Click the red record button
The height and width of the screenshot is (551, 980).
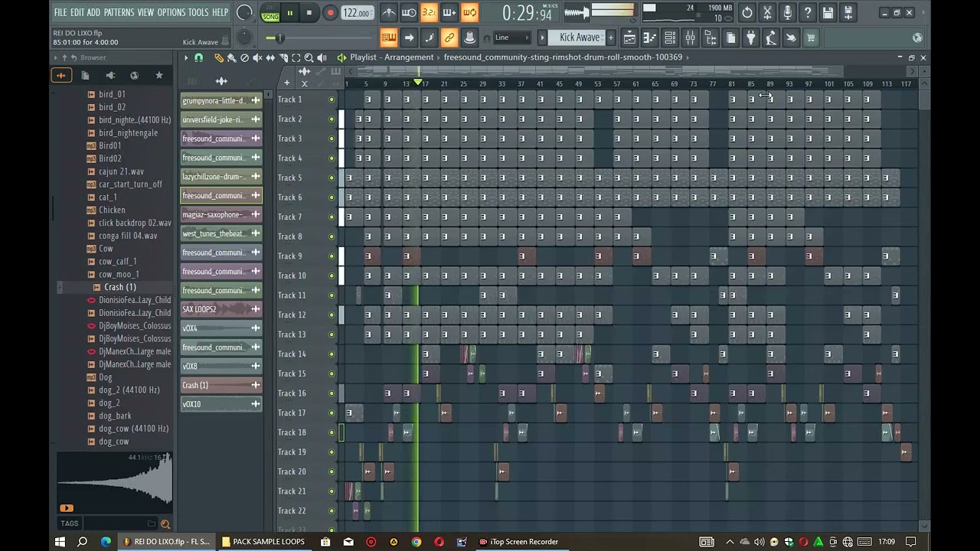pos(330,12)
